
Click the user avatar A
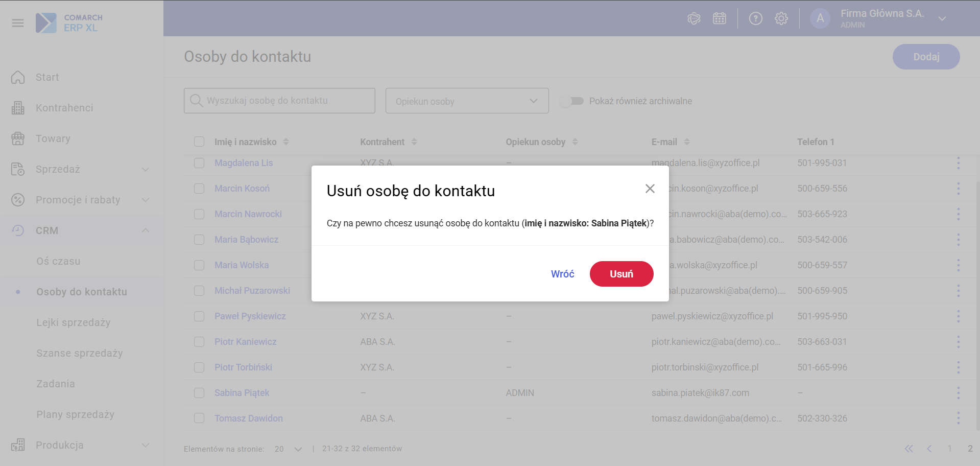click(x=820, y=18)
